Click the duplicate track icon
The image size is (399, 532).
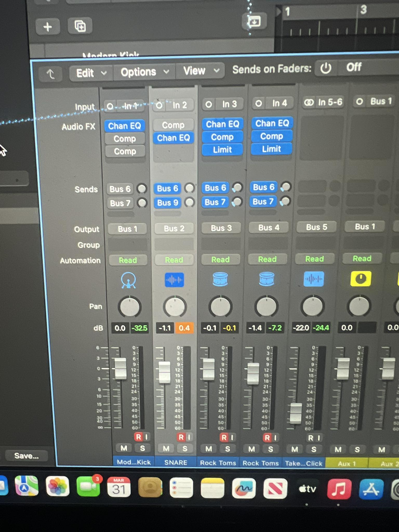point(80,26)
